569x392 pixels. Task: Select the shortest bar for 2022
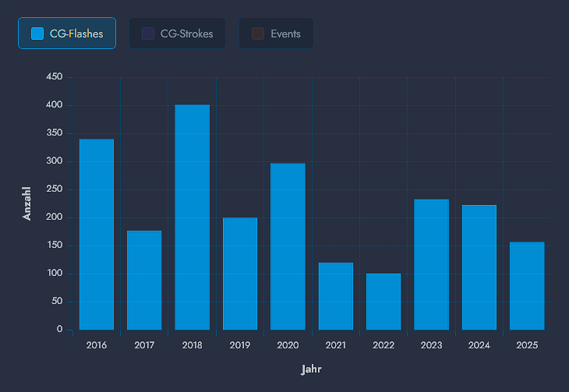(x=383, y=302)
